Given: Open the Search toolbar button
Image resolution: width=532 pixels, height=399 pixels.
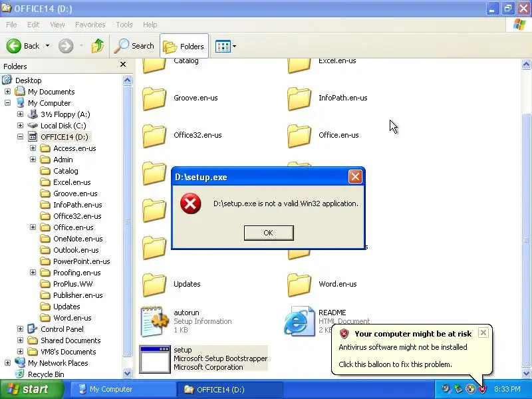Looking at the screenshot, I should click(x=134, y=46).
